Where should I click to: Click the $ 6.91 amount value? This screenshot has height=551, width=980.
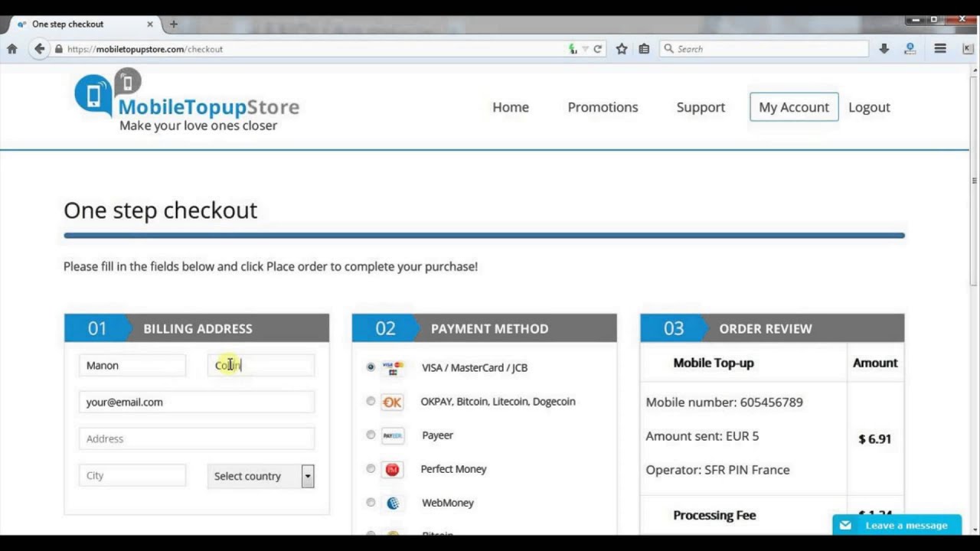(x=874, y=439)
